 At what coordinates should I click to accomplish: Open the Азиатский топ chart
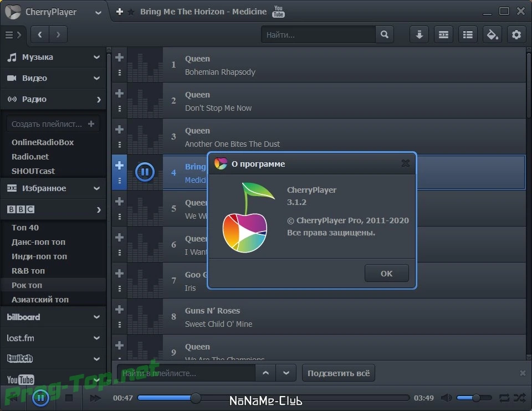click(40, 300)
